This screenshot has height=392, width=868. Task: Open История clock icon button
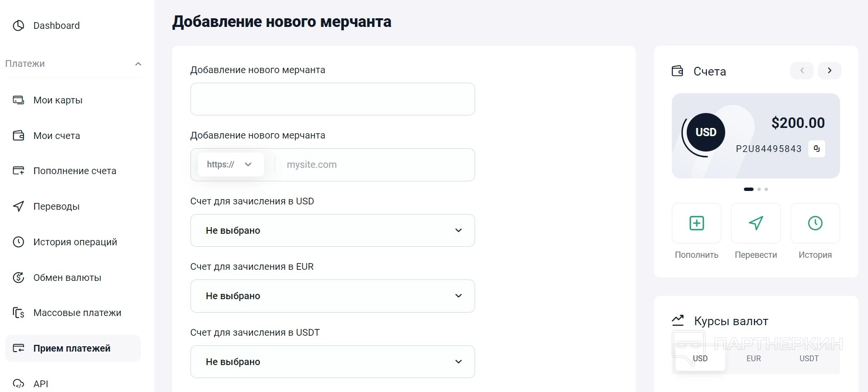pos(815,223)
